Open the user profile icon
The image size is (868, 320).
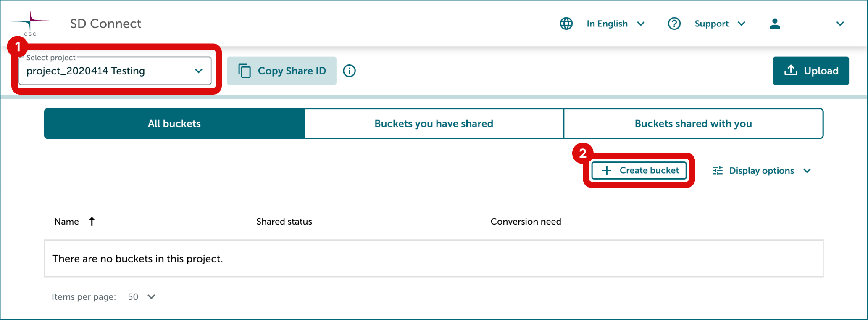pyautogui.click(x=775, y=24)
